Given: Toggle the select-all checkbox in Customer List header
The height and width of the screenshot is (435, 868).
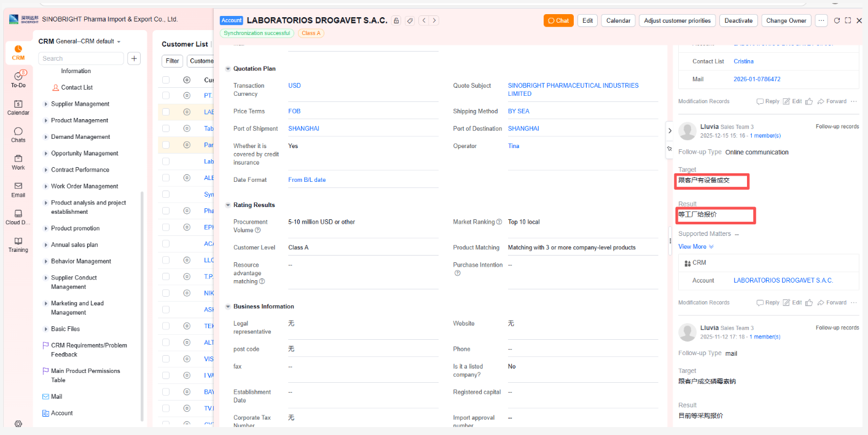Looking at the screenshot, I should 166,80.
